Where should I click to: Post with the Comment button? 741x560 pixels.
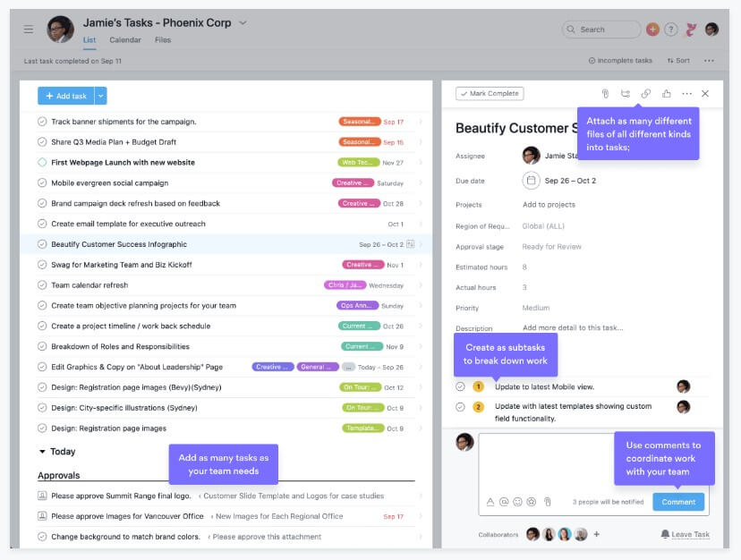[x=678, y=502]
